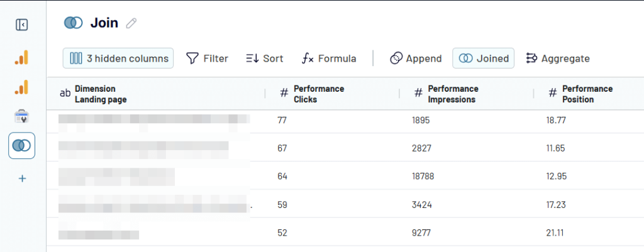Add a new source with plus icon

(x=22, y=178)
